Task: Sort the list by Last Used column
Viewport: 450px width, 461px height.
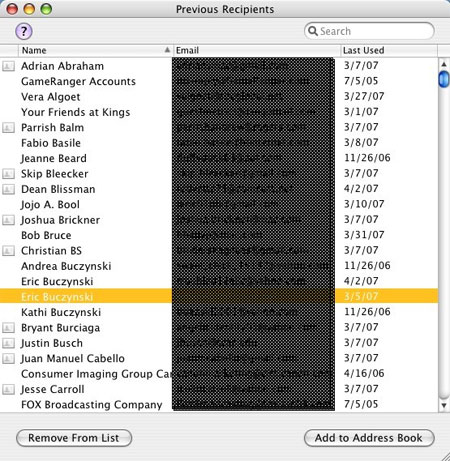Action: tap(389, 50)
